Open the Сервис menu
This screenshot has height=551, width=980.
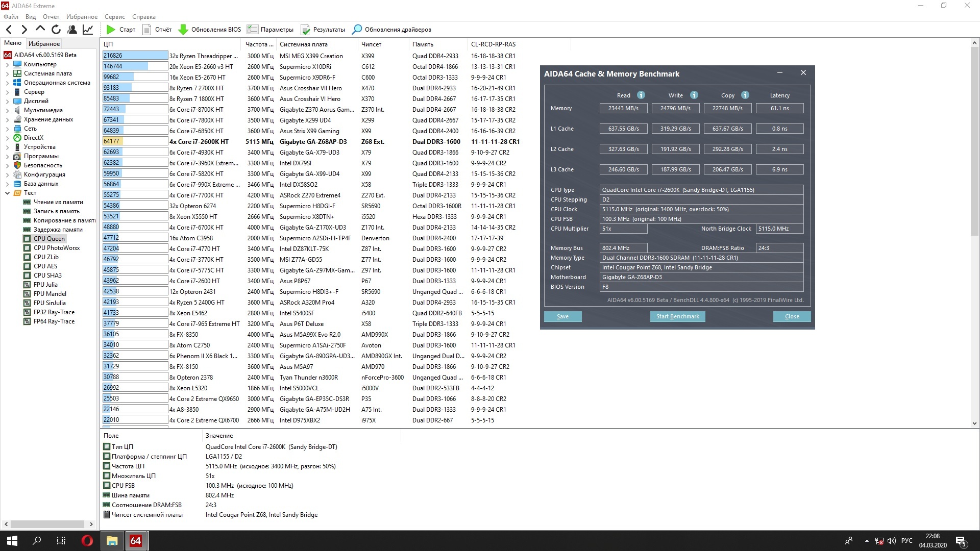pyautogui.click(x=115, y=17)
